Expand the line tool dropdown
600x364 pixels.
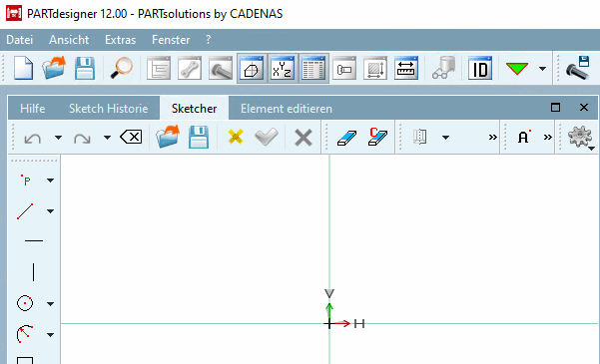tap(51, 211)
